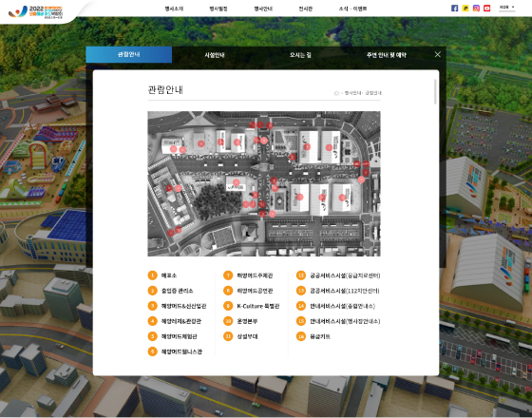Click the K-Culture 특별관 legend label
Image resolution: width=532 pixels, height=418 pixels.
[258, 306]
